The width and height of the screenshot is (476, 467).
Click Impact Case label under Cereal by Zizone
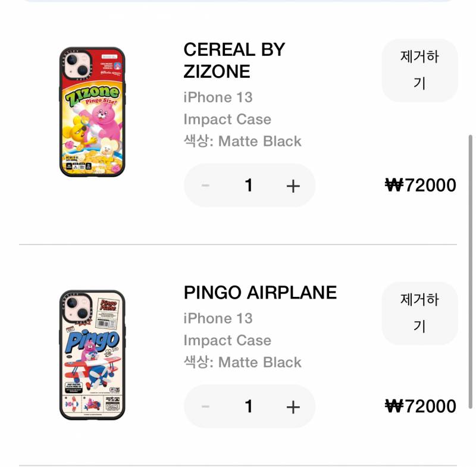(227, 120)
